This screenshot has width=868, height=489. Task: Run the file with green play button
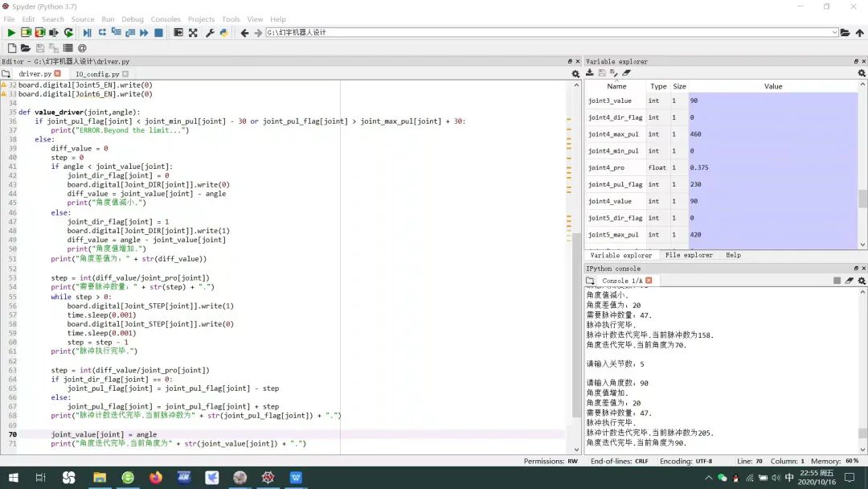(10, 33)
